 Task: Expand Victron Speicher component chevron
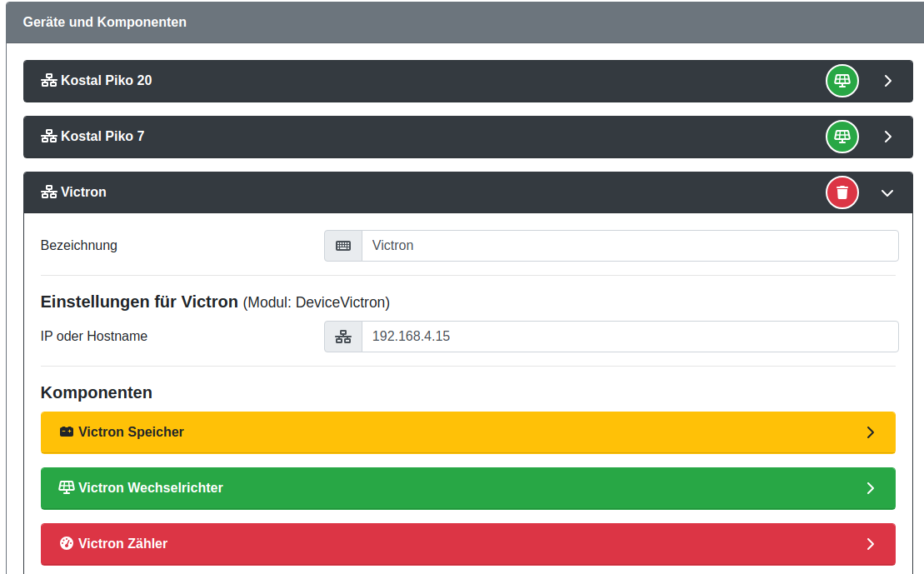tap(871, 432)
